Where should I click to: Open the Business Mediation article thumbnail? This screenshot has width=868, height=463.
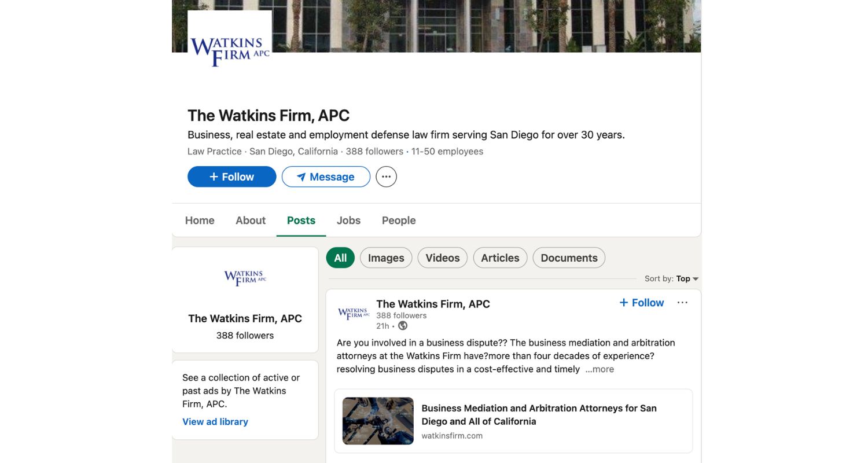[x=377, y=421]
